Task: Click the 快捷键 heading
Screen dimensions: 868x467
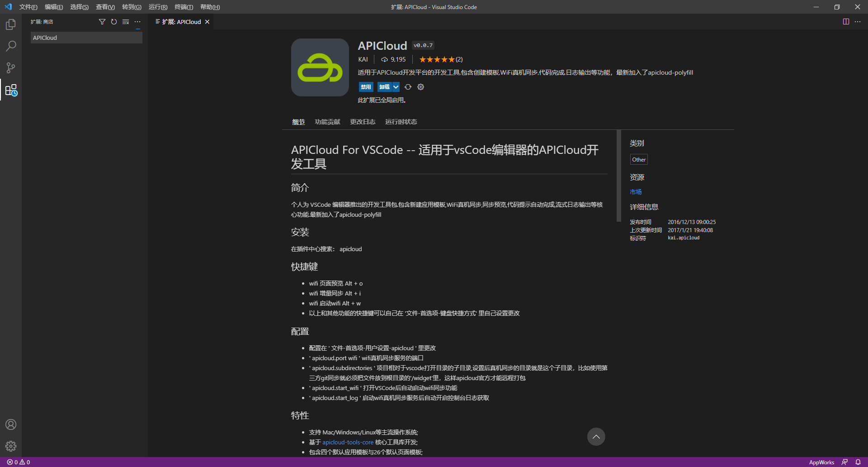Action: point(304,267)
